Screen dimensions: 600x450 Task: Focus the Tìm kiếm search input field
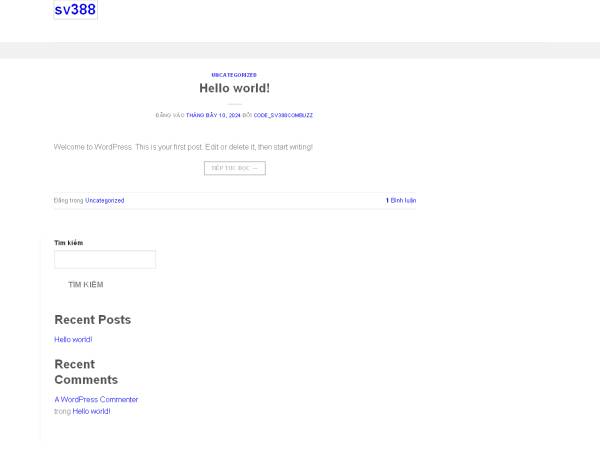pos(105,259)
